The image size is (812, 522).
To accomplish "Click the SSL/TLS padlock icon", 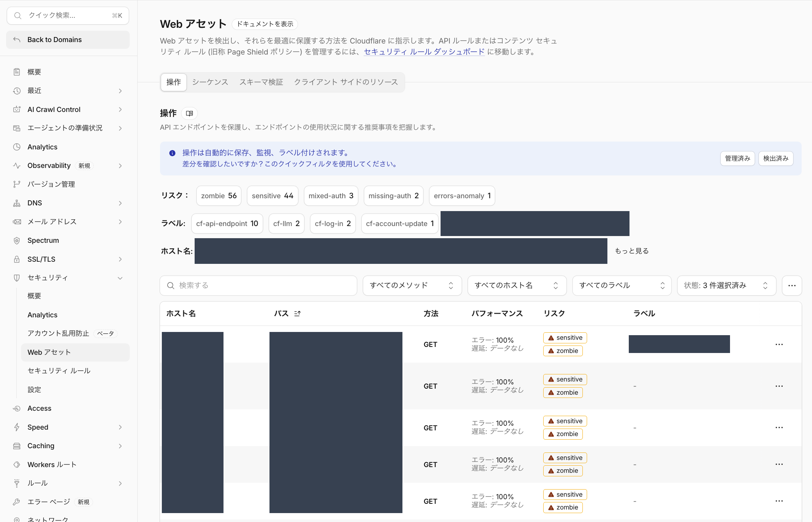I will 17,259.
